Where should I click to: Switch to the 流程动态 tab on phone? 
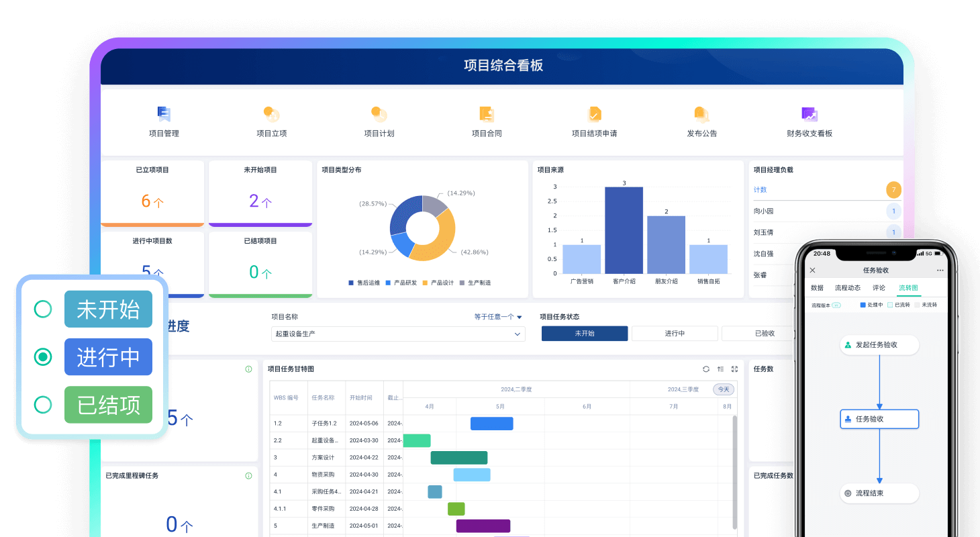[846, 288]
